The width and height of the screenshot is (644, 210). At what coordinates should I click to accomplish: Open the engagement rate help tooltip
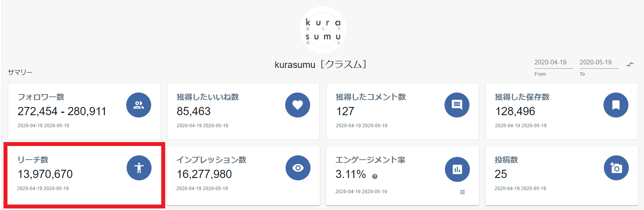(375, 176)
